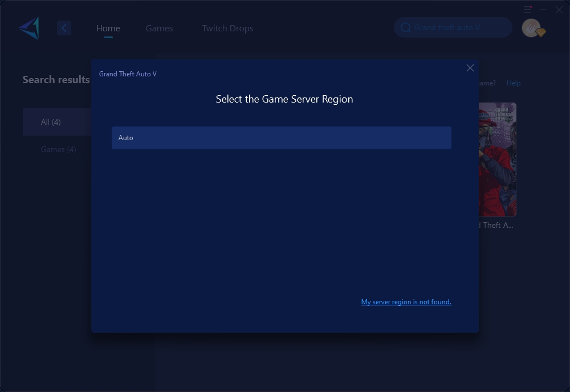The height and width of the screenshot is (392, 570).
Task: Select the All (4) filter
Action: pos(57,122)
